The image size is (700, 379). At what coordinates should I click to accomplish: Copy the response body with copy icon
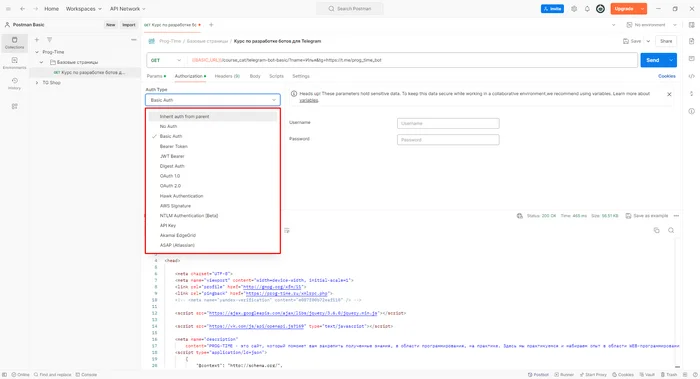tap(657, 230)
